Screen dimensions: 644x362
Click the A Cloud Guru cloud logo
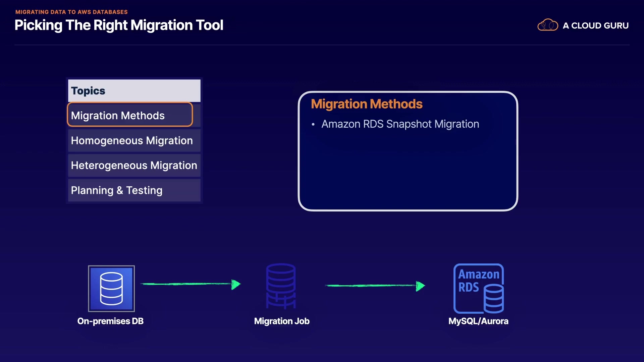pyautogui.click(x=547, y=25)
